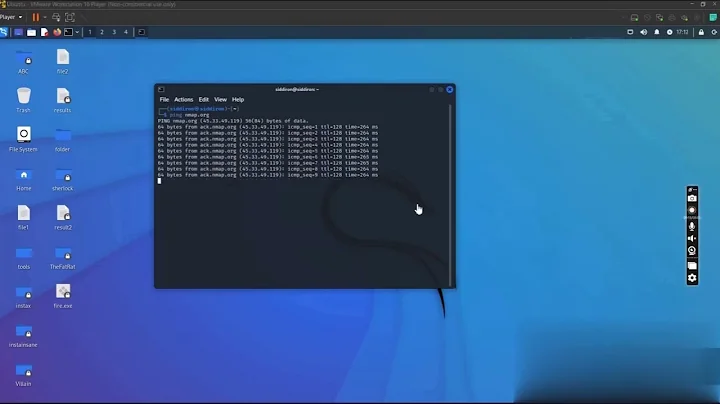Switch to workspace 1
The image size is (720, 404).
click(x=90, y=32)
